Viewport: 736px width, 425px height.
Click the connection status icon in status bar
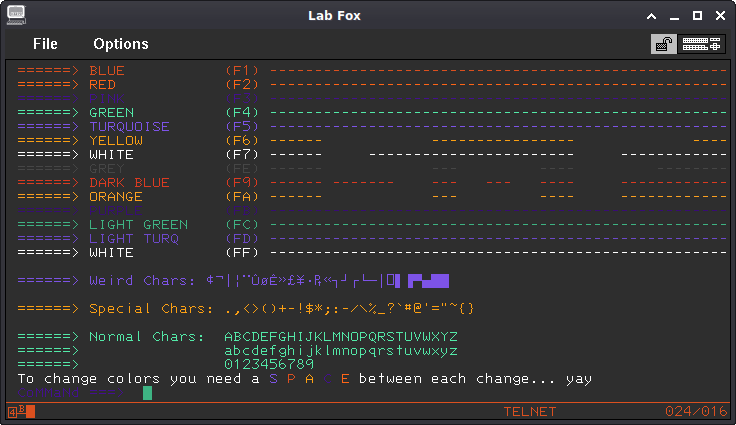pos(22,412)
